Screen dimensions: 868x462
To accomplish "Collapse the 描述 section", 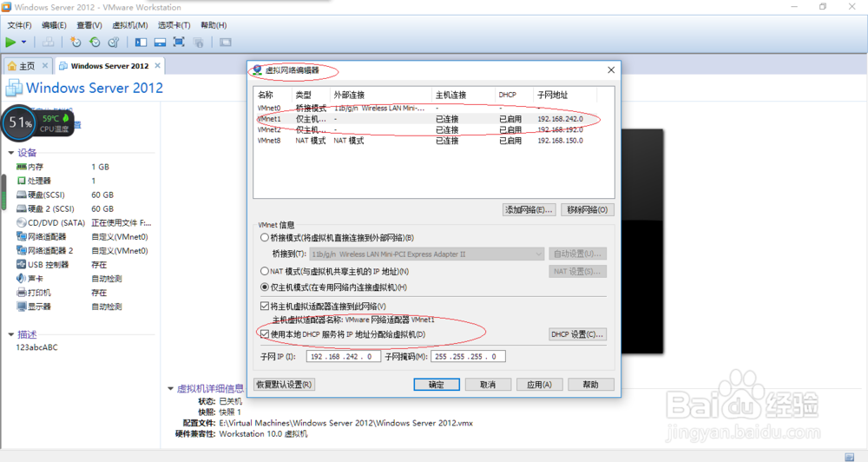I will pos(11,334).
